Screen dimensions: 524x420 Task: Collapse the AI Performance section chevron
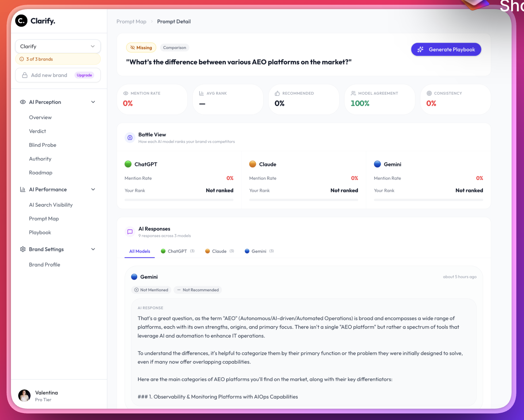[93, 190]
